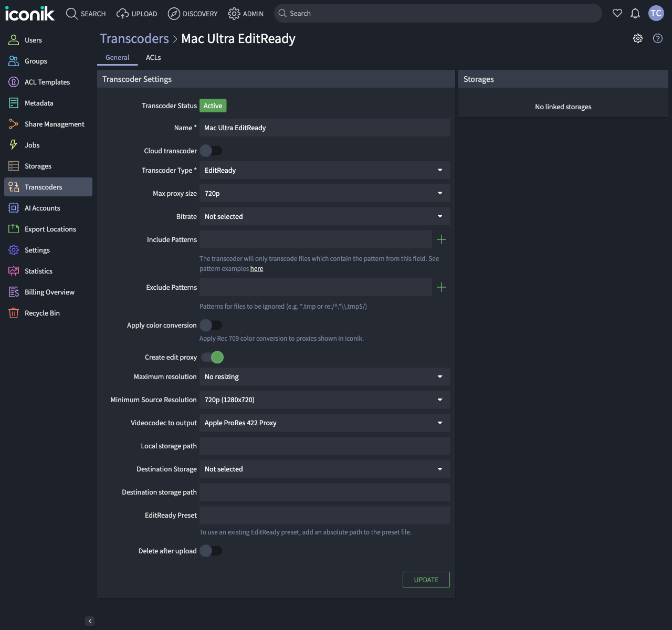
Task: Click the Name input field
Action: [324, 128]
